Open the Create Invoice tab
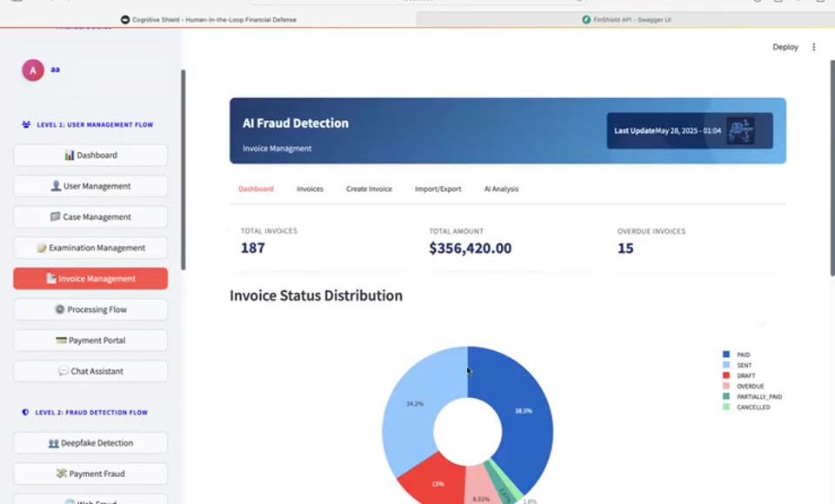The width and height of the screenshot is (835, 504). click(369, 189)
